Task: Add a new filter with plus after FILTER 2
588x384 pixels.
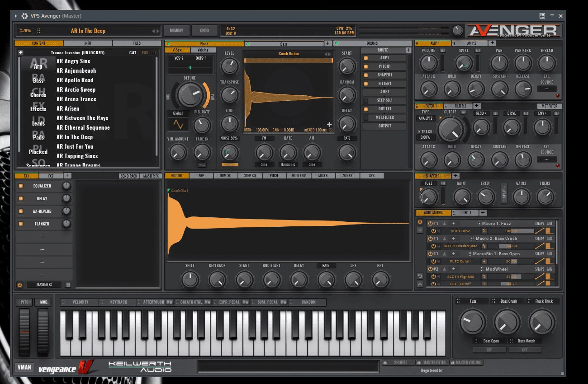Action: (x=476, y=106)
